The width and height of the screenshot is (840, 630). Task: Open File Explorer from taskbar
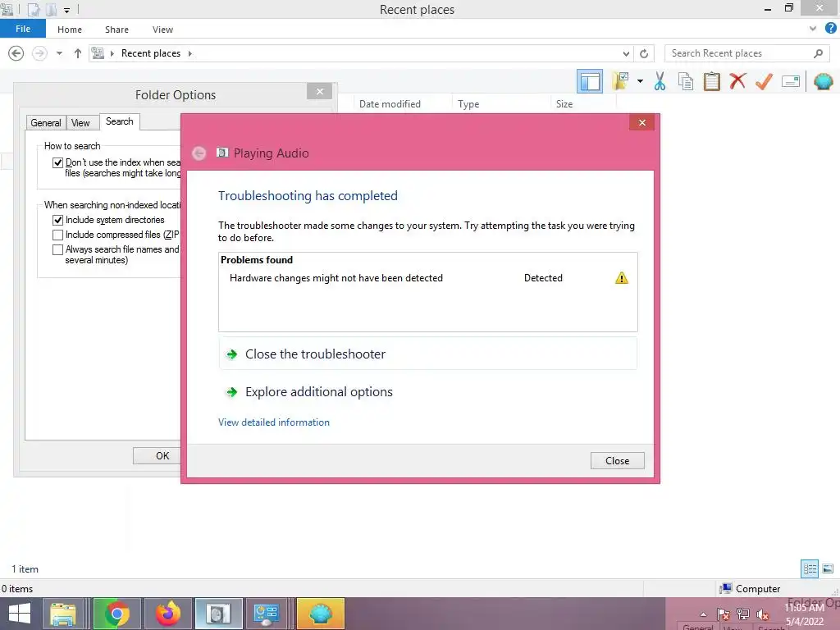pos(62,614)
